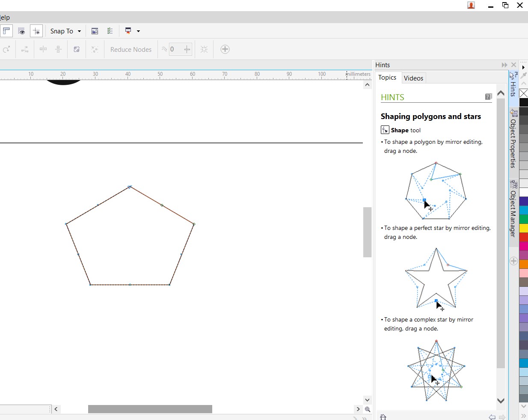This screenshot has width=528, height=420.
Task: Expand the palette with bottom double chevron
Action: tap(524, 416)
